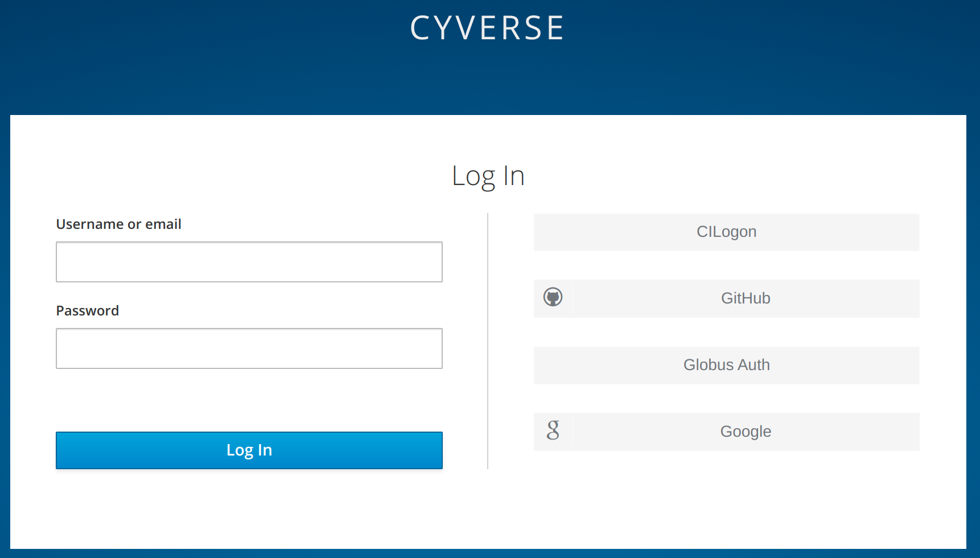The image size is (980, 558).
Task: Sign in with GitHub text label
Action: (746, 298)
